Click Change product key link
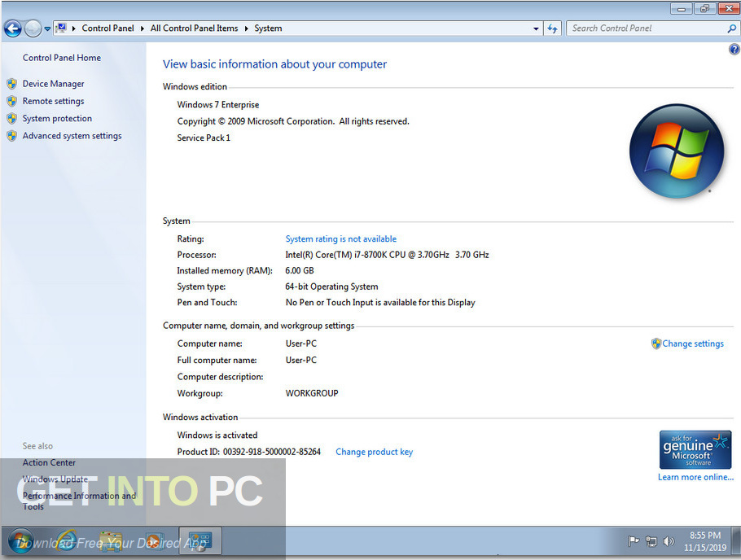 [374, 452]
